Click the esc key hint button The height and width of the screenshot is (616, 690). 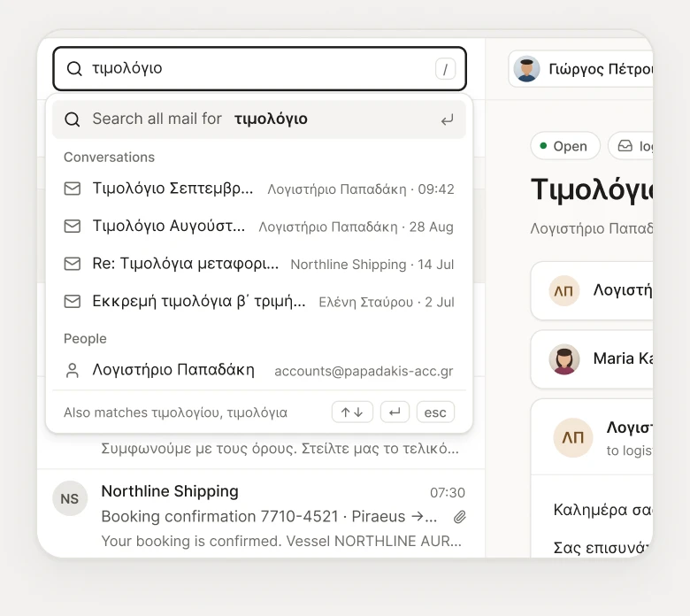(435, 412)
